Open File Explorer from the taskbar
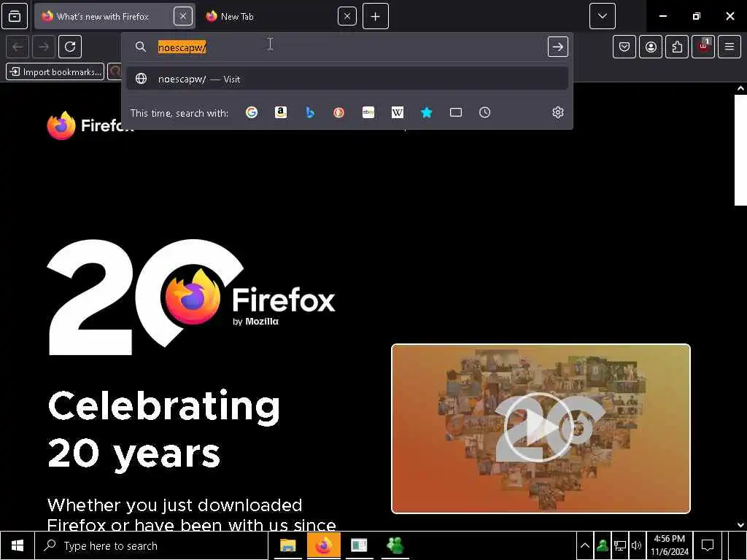The width and height of the screenshot is (747, 560). 287,545
